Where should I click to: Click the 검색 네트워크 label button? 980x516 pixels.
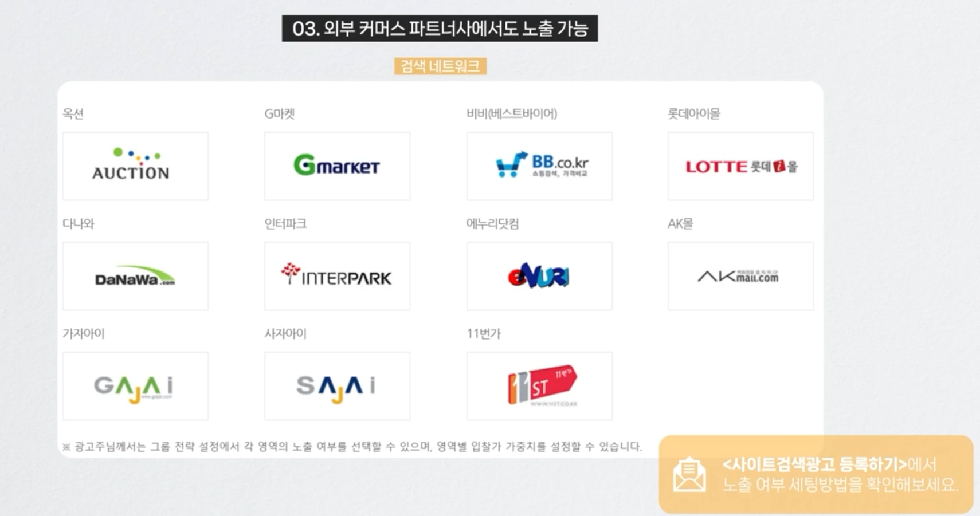441,65
